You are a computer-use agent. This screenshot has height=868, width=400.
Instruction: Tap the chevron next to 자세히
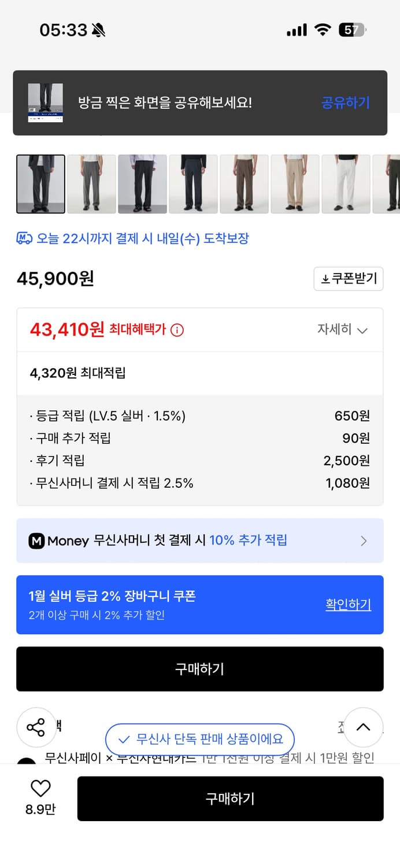click(363, 330)
